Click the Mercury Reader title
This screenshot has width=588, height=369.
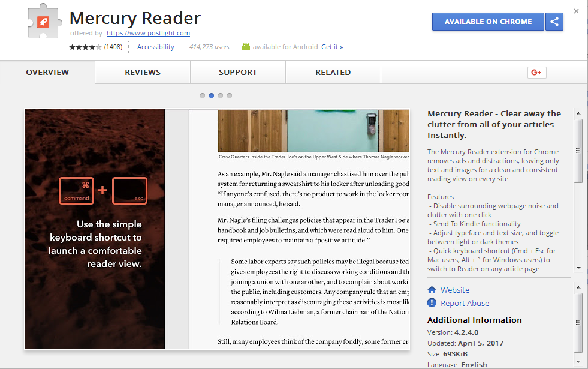135,18
